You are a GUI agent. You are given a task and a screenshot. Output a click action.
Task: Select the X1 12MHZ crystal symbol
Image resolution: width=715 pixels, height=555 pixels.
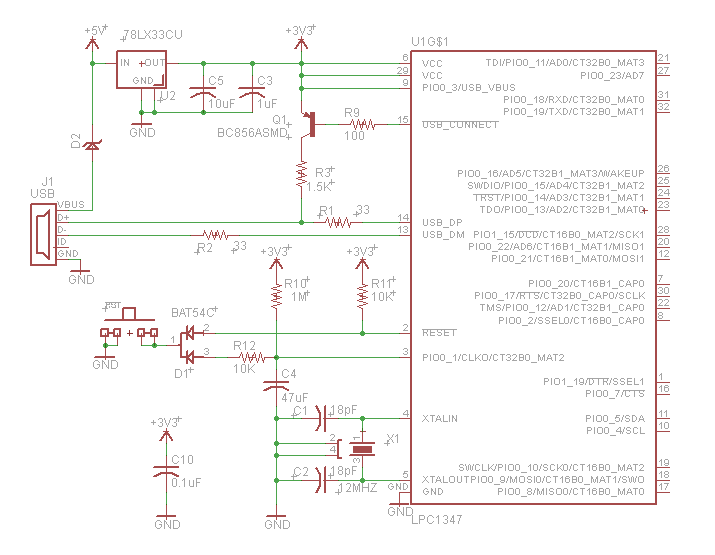(363, 449)
